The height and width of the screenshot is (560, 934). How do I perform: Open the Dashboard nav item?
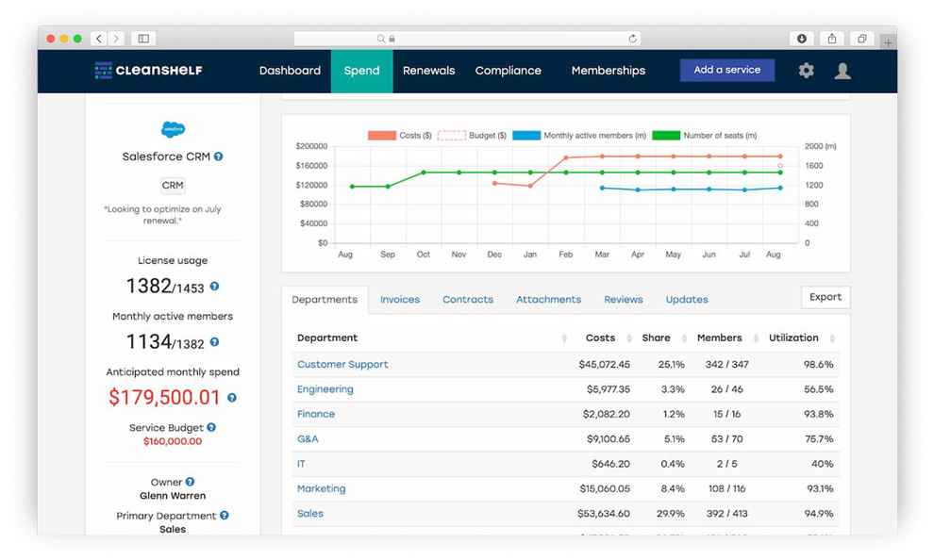click(290, 71)
